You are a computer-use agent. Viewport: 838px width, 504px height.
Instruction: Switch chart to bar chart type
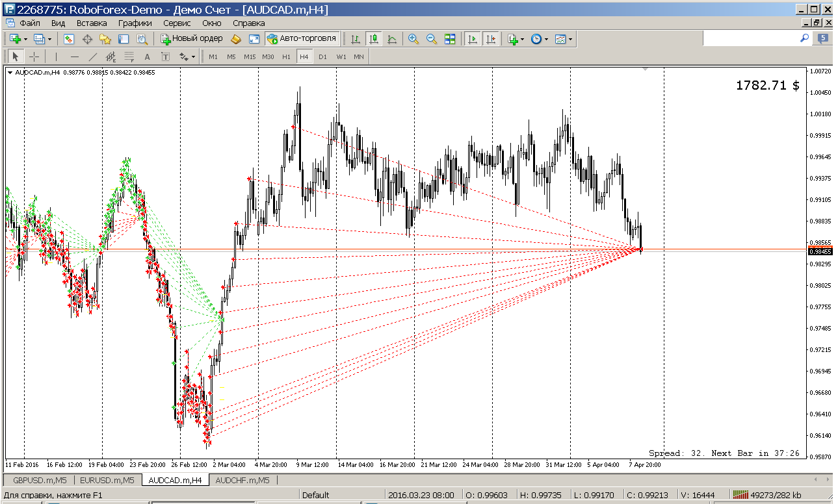(356, 39)
